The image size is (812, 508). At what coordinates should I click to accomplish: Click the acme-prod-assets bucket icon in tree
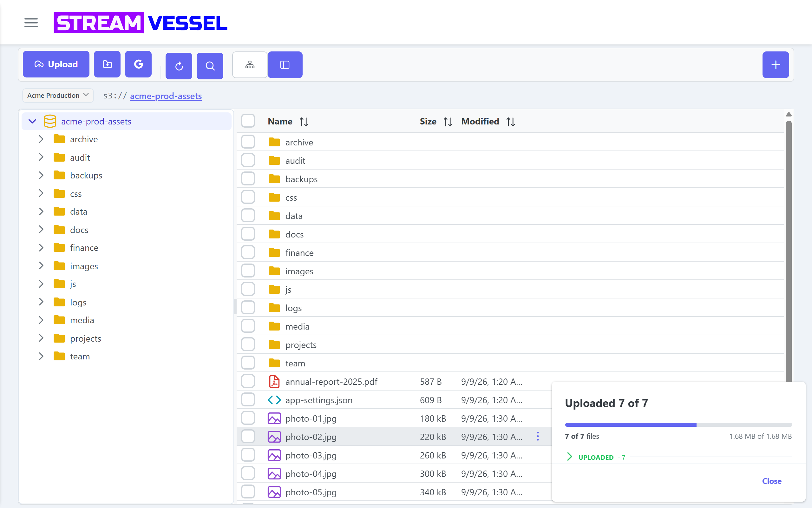coord(50,121)
